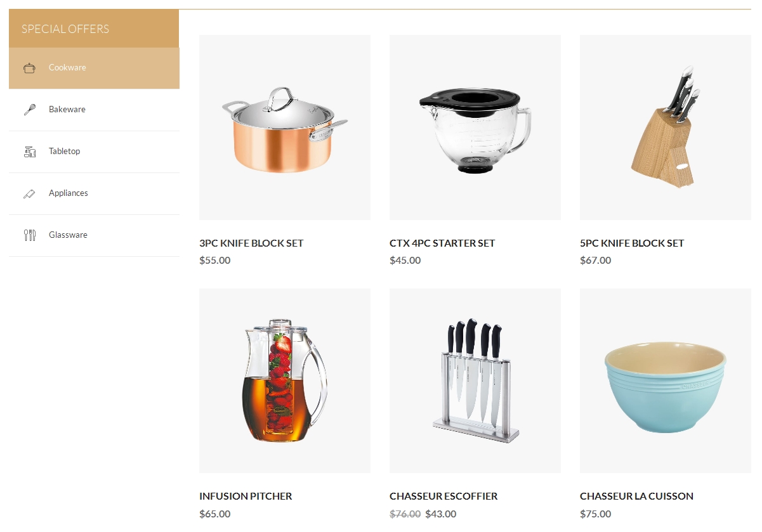Open the 5PC Knife Block Set title
Viewport: 762px width, 532px height.
coord(632,243)
